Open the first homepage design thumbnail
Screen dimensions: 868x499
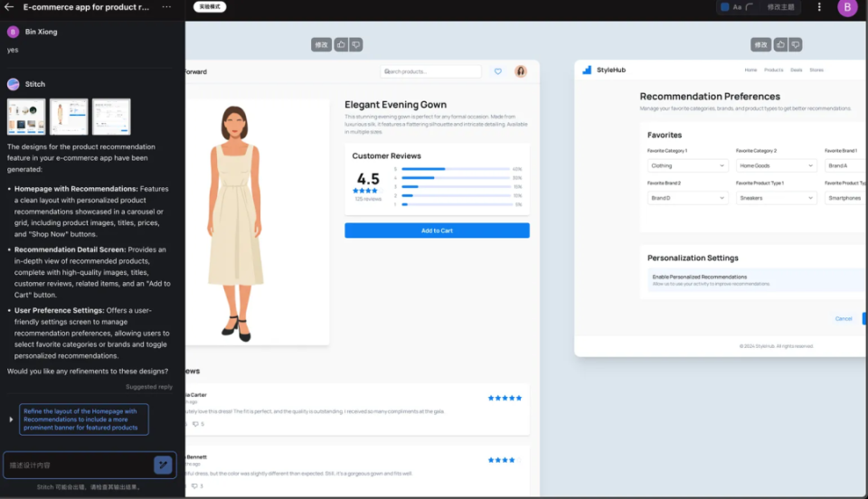pyautogui.click(x=26, y=117)
